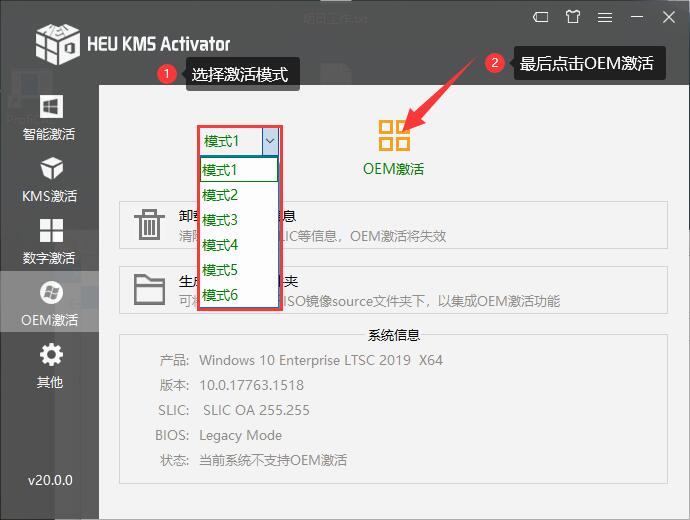Image resolution: width=690 pixels, height=520 pixels.
Task: Open the KMS激活 sidebar section
Action: coord(49,179)
